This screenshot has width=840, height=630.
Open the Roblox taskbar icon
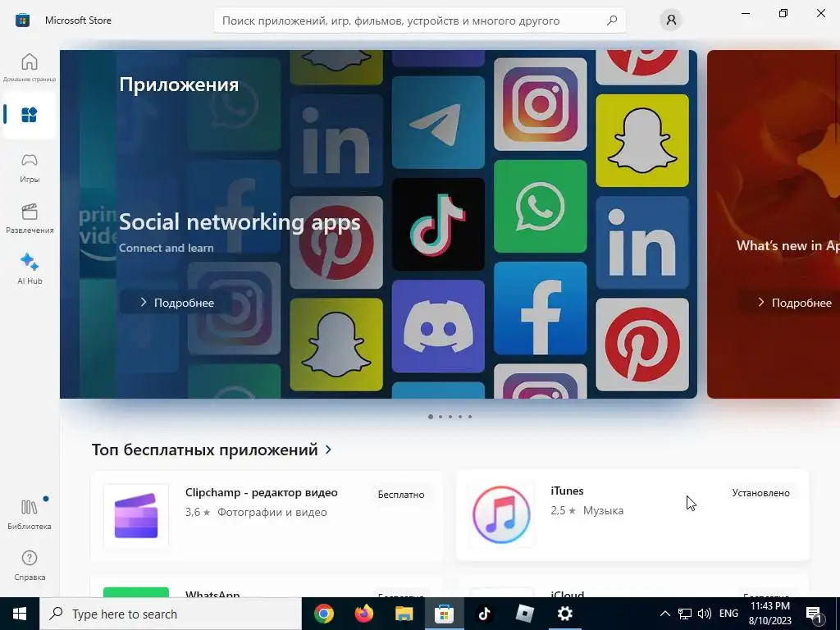(524, 614)
